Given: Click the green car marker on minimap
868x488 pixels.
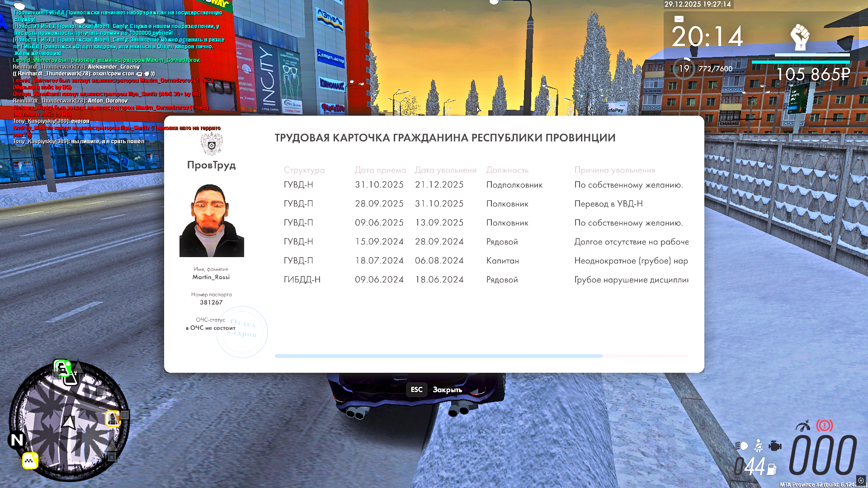Looking at the screenshot, I should 62,368.
